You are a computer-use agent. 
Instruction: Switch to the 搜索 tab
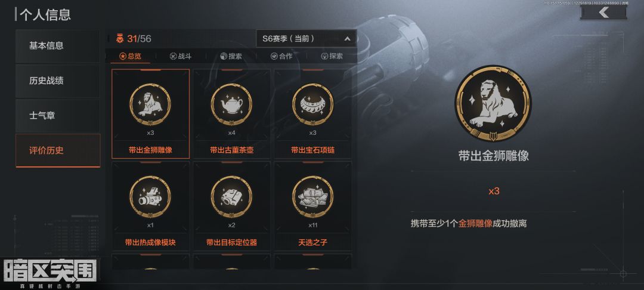coord(231,56)
